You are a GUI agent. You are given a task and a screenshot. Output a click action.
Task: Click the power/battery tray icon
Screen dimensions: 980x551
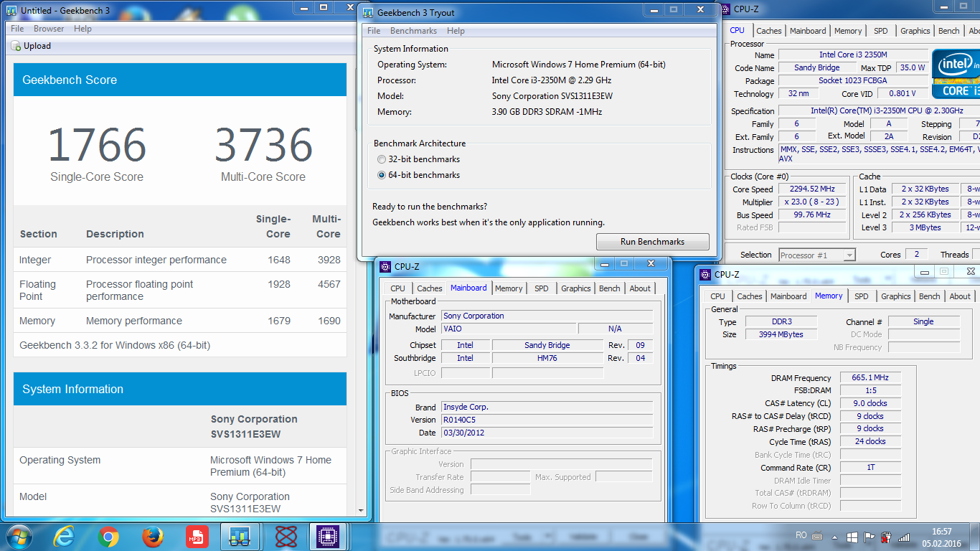tap(887, 537)
